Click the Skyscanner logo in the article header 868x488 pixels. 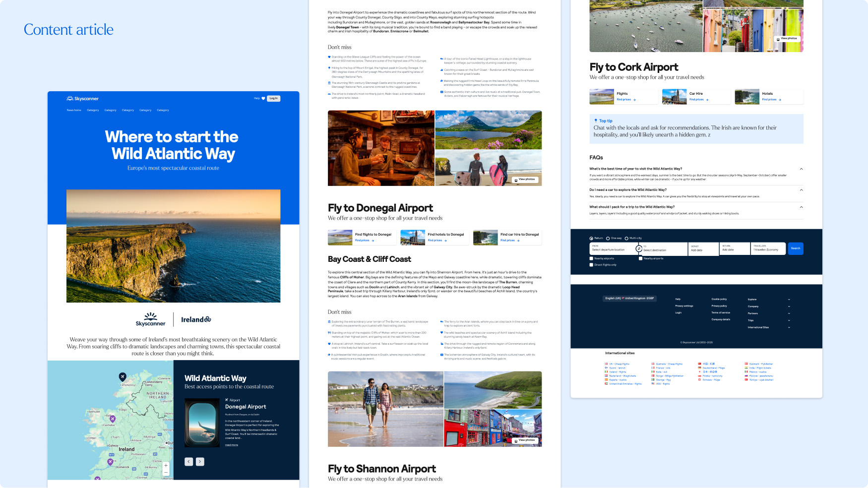[82, 99]
